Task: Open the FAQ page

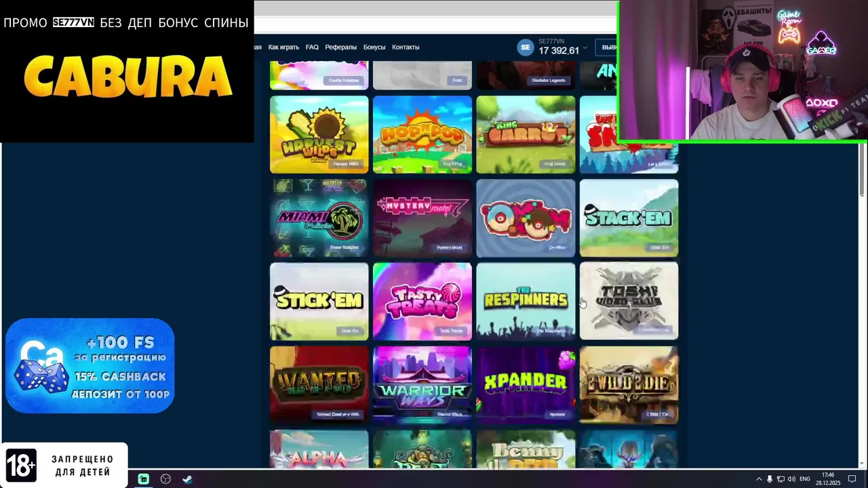Action: click(x=312, y=47)
